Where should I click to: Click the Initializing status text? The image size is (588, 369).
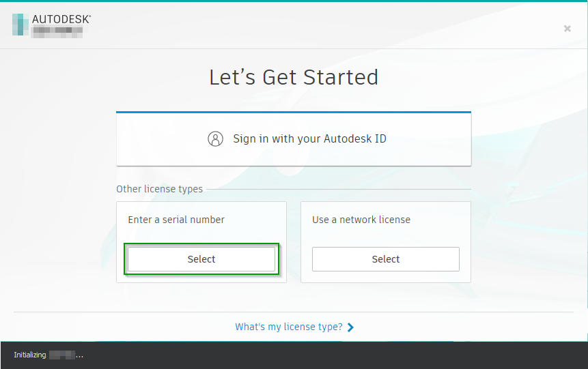[x=30, y=355]
